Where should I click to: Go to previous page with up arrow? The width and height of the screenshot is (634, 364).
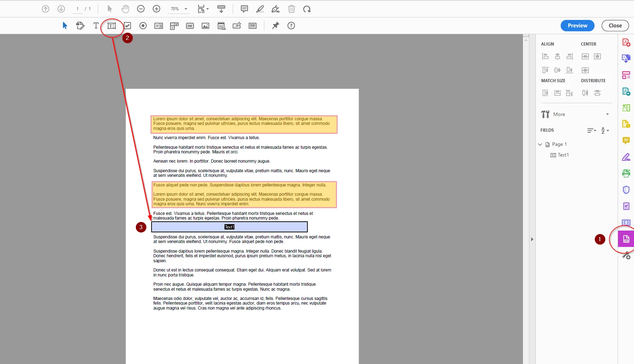pyautogui.click(x=46, y=9)
